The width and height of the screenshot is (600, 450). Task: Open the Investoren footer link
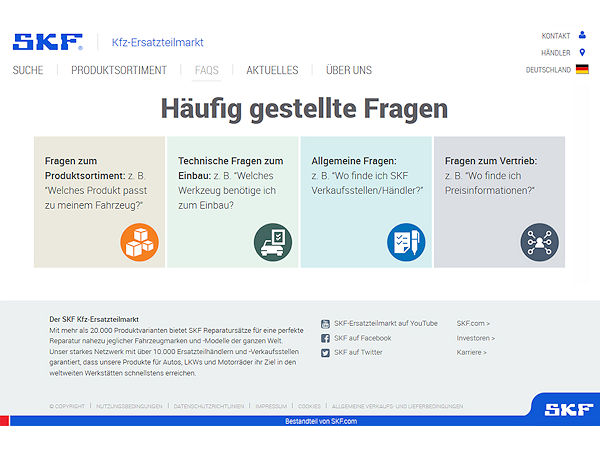point(476,338)
